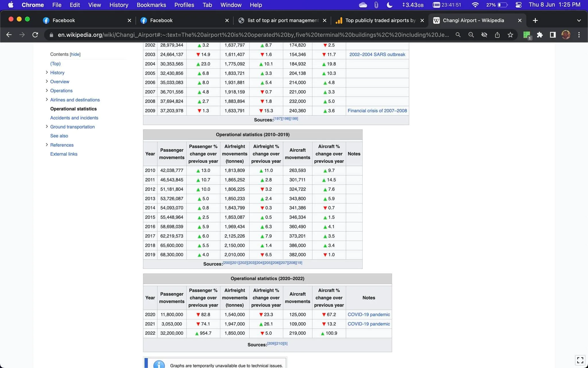Viewport: 588px width, 368px height.
Task: Expand the References section chevron
Action: click(47, 145)
